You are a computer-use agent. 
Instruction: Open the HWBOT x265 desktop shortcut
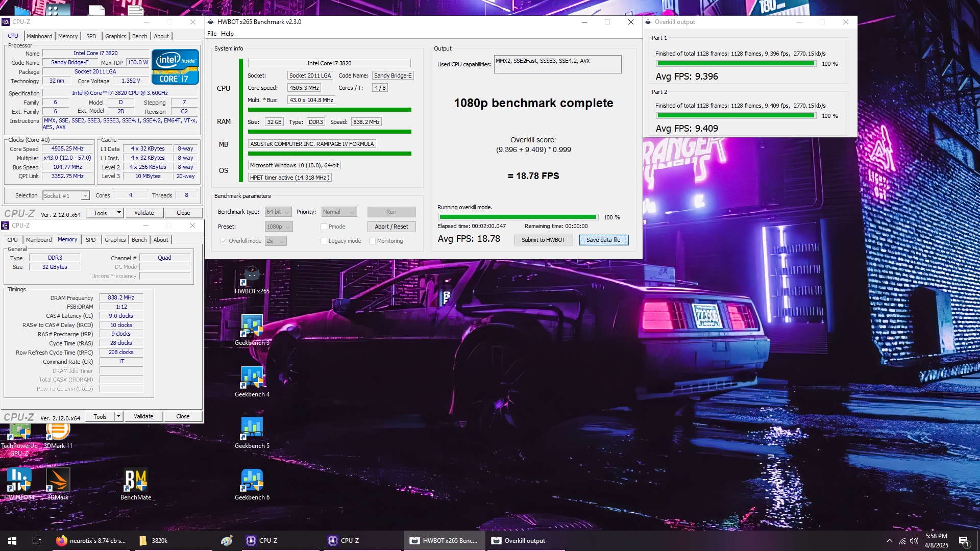coord(252,279)
